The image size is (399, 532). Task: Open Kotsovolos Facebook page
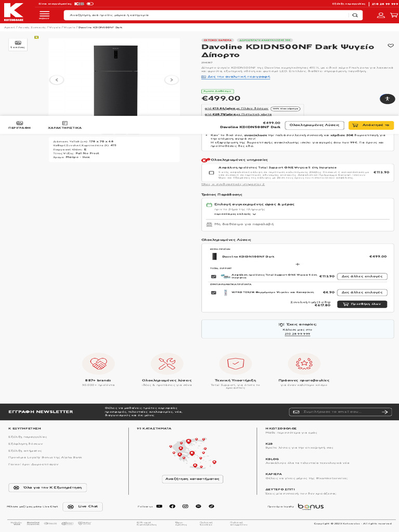pyautogui.click(x=172, y=506)
